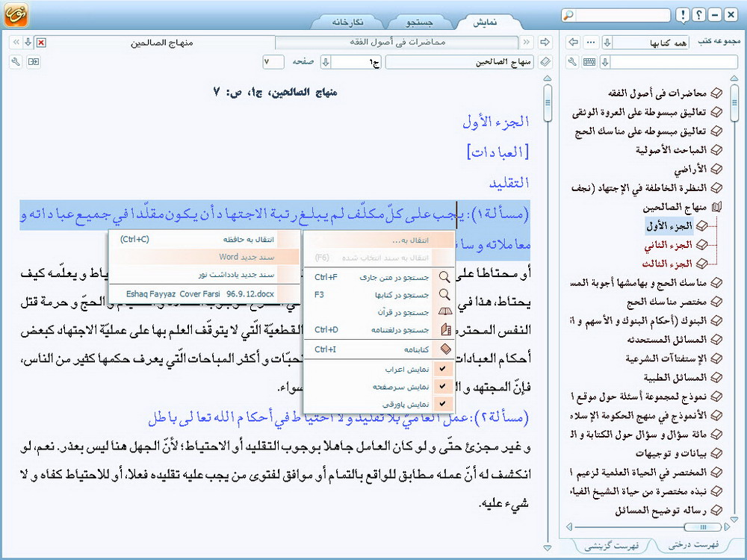Image resolution: width=747 pixels, height=560 pixels.
Task: Toggle the نمایش سرصفحه option
Action: [379, 387]
